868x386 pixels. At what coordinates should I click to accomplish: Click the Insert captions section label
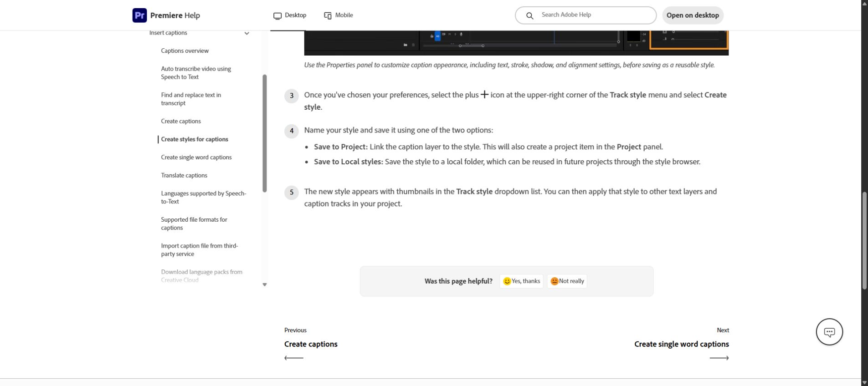(x=168, y=33)
